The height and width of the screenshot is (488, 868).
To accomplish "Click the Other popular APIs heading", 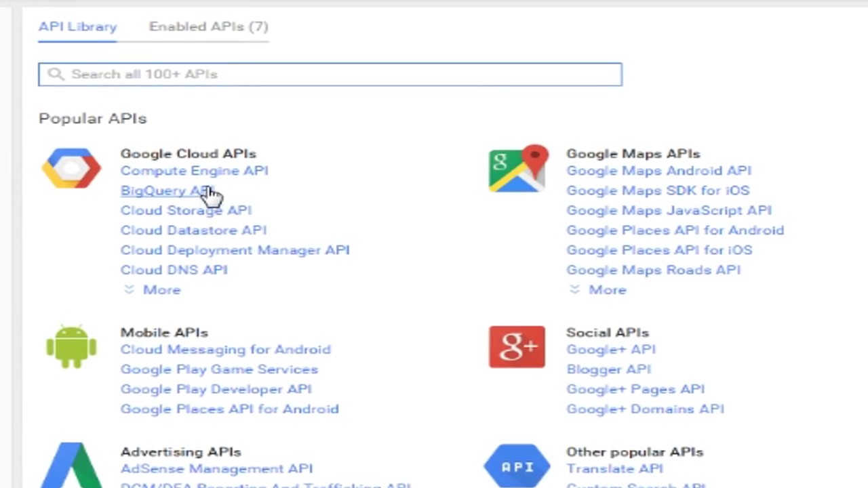I will click(635, 452).
